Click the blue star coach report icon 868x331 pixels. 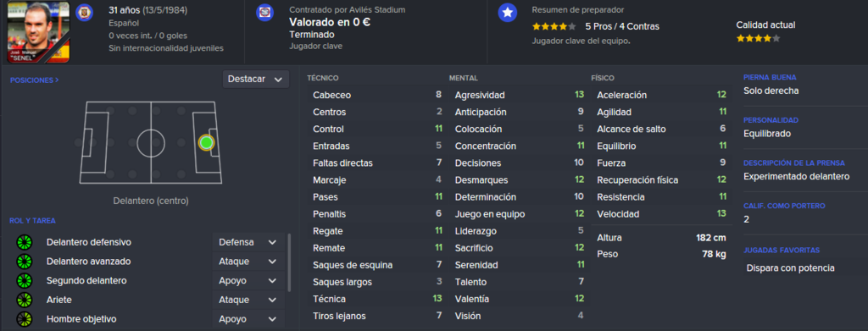click(x=507, y=12)
